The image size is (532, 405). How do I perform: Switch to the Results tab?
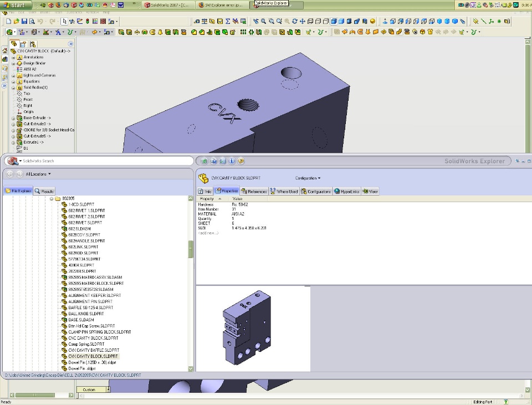tap(44, 191)
